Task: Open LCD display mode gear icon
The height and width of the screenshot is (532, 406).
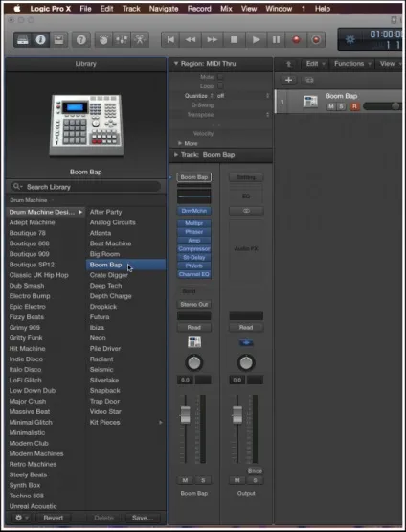Action: click(350, 39)
